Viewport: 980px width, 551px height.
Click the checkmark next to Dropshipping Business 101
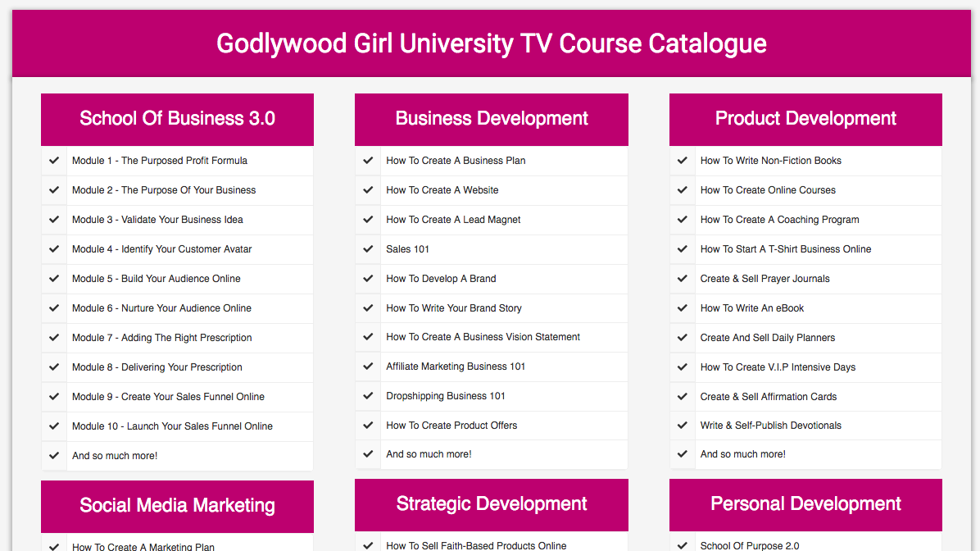point(368,396)
